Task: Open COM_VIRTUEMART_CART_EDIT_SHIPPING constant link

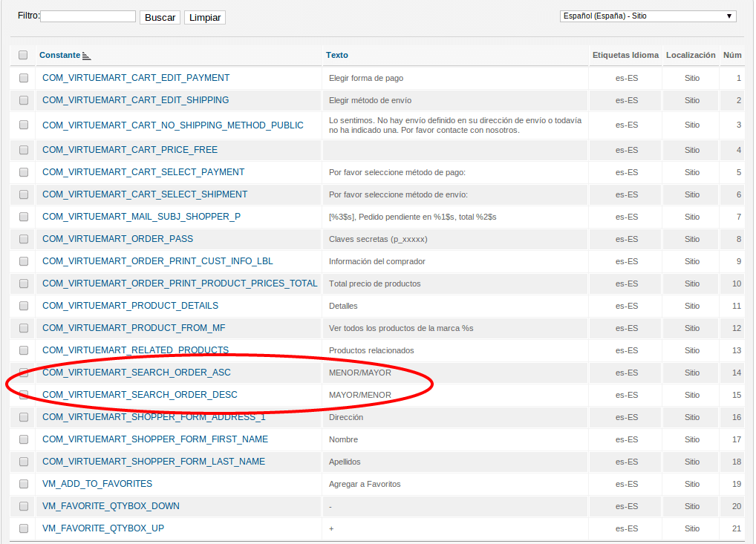Action: pos(135,100)
